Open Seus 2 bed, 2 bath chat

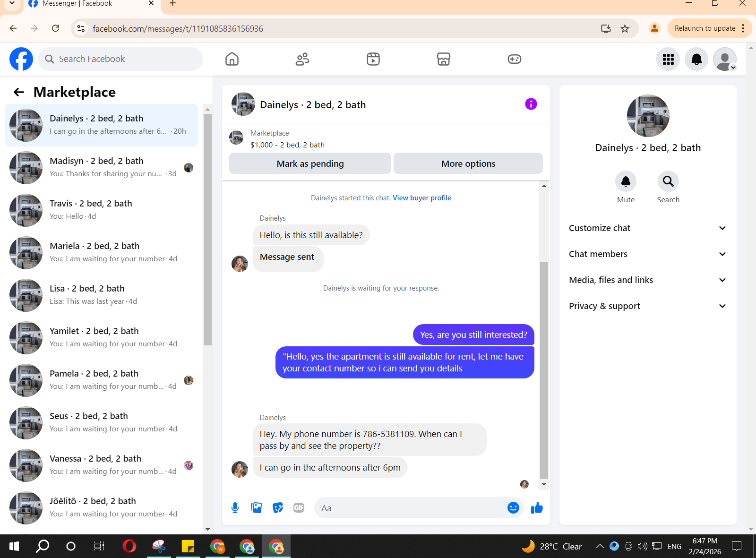pyautogui.click(x=102, y=423)
